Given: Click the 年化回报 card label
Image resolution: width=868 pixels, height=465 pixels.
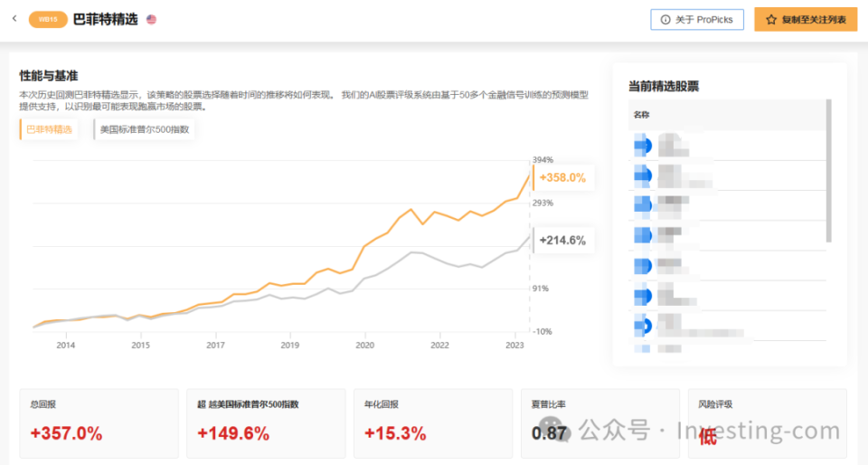Looking at the screenshot, I should coord(382,404).
